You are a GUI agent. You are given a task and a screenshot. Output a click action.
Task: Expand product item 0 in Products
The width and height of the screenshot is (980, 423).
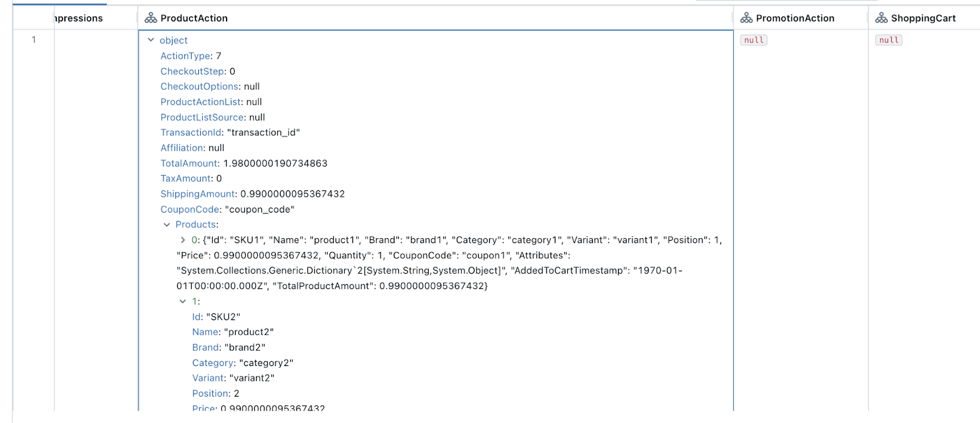point(183,240)
